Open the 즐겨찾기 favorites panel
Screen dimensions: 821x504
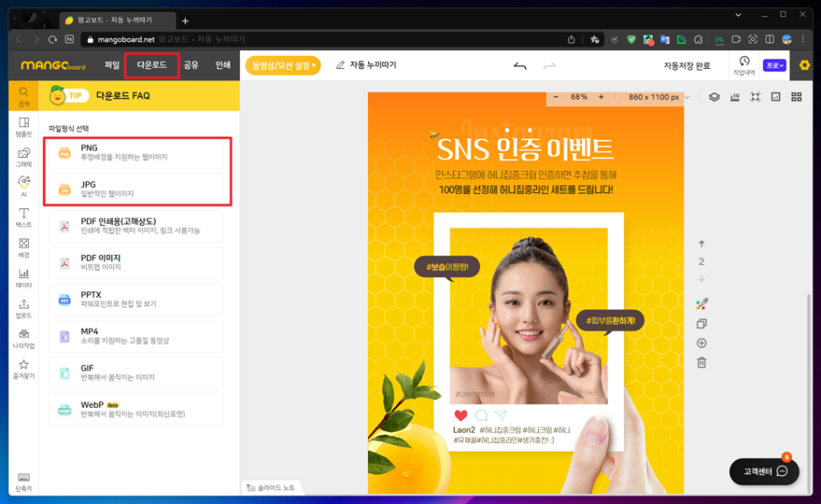click(24, 369)
